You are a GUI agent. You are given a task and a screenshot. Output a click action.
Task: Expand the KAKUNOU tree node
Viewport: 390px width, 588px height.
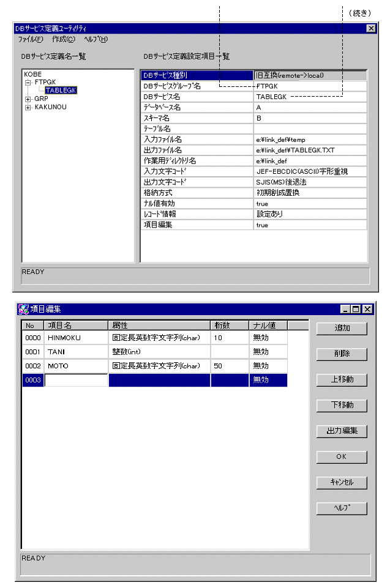coord(28,107)
